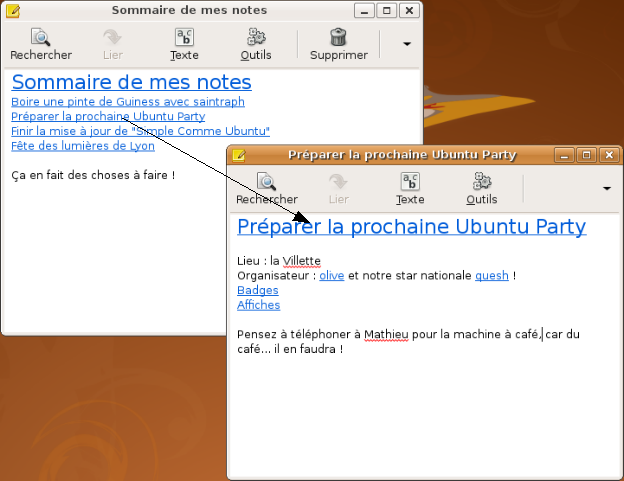Expand toolbar overflow arrow in Sommaire window

click(407, 44)
